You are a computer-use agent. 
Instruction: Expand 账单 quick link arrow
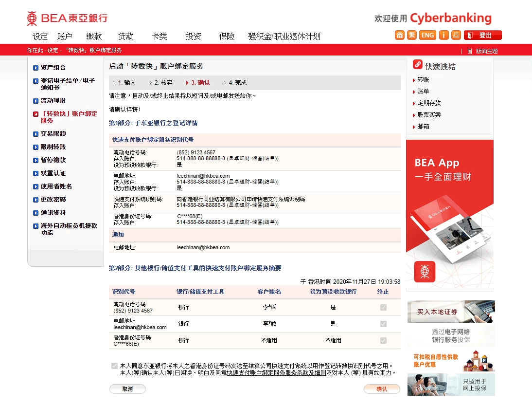[x=414, y=92]
